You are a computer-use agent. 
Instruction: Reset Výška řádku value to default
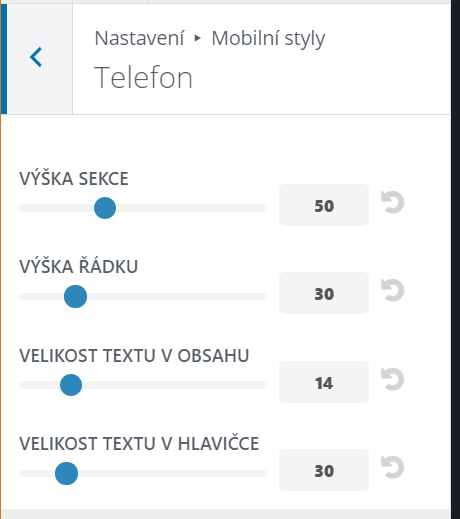(392, 290)
